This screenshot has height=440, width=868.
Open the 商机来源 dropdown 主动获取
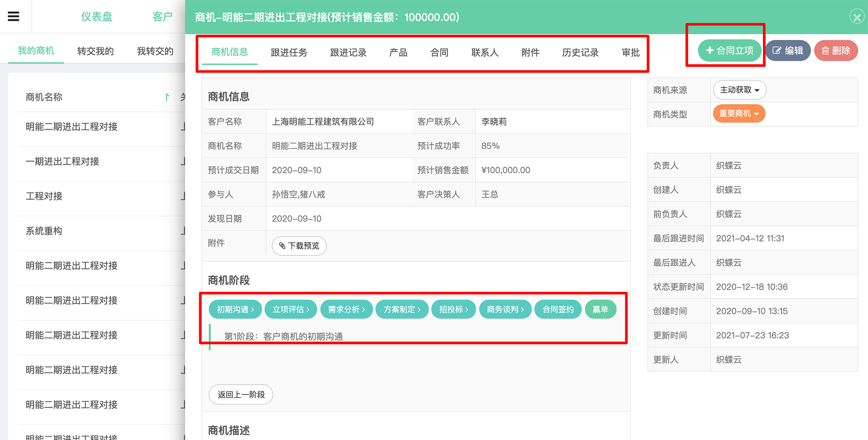click(740, 90)
